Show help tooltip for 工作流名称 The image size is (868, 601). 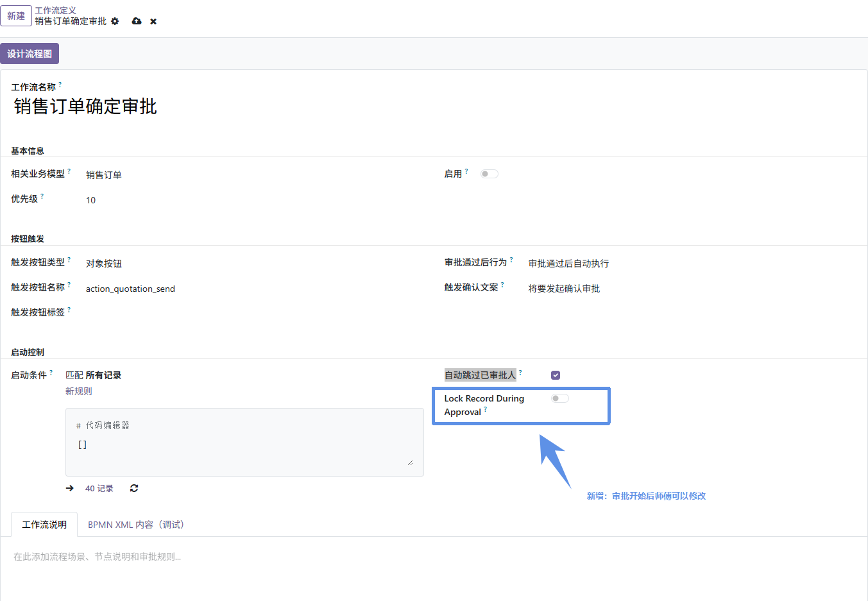point(60,84)
